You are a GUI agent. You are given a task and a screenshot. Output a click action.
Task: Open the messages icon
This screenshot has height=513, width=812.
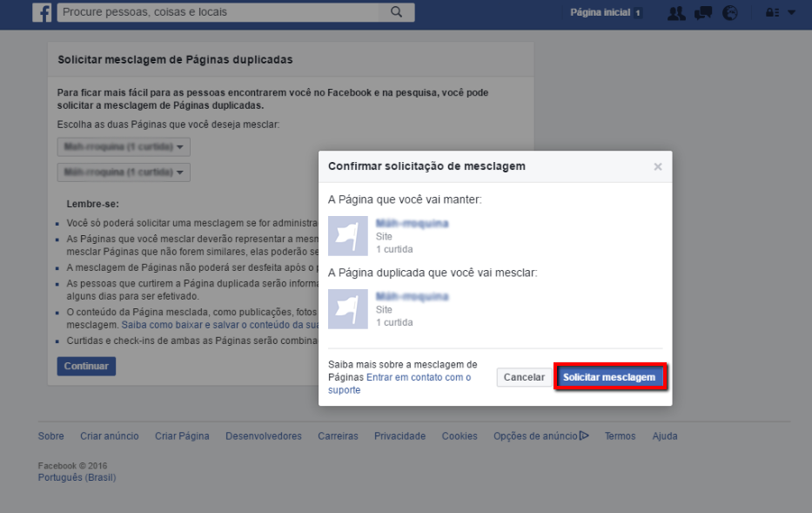pyautogui.click(x=703, y=13)
